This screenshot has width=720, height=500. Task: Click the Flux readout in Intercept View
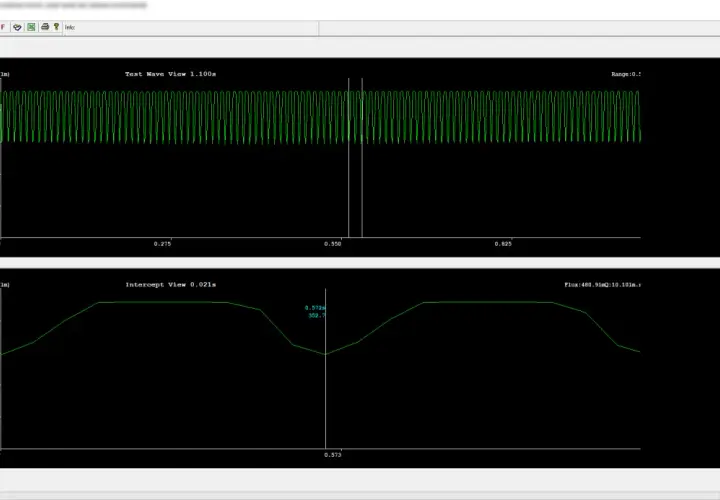pos(602,285)
